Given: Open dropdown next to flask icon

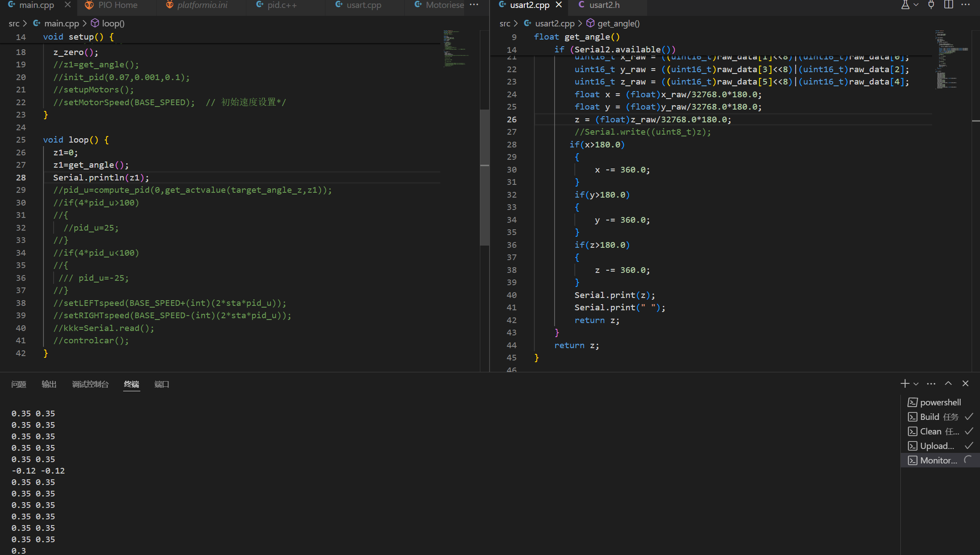Looking at the screenshot, I should click(916, 5).
